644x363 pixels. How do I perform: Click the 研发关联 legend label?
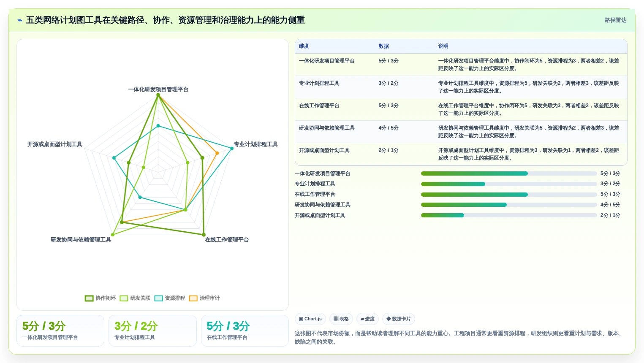coord(140,298)
